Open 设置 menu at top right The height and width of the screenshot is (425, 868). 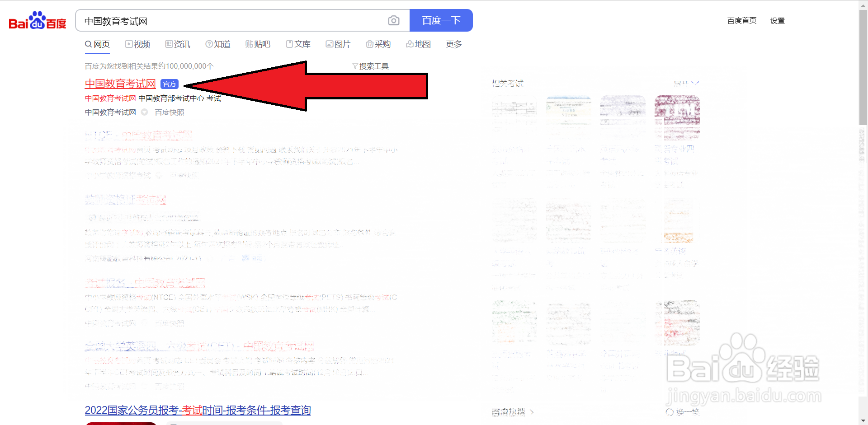point(777,21)
